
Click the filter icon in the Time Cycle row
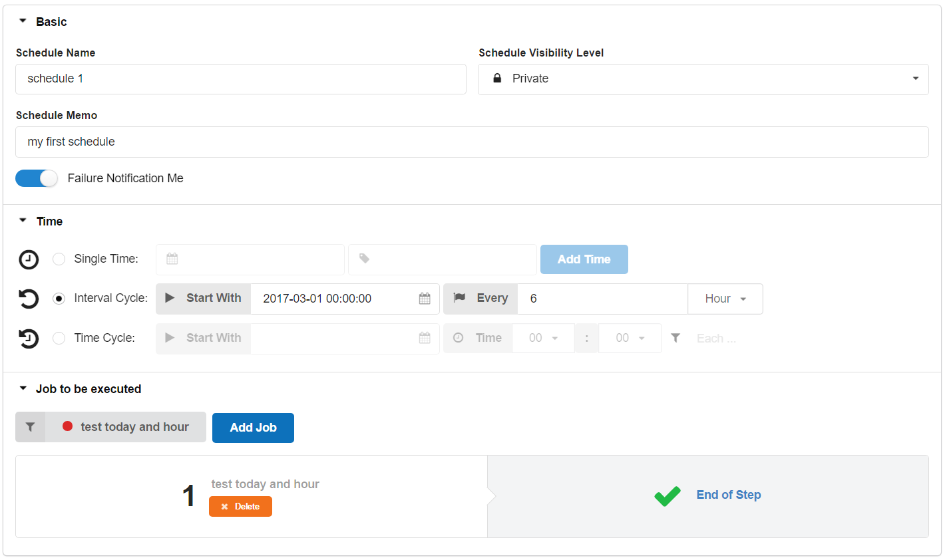[x=675, y=338]
